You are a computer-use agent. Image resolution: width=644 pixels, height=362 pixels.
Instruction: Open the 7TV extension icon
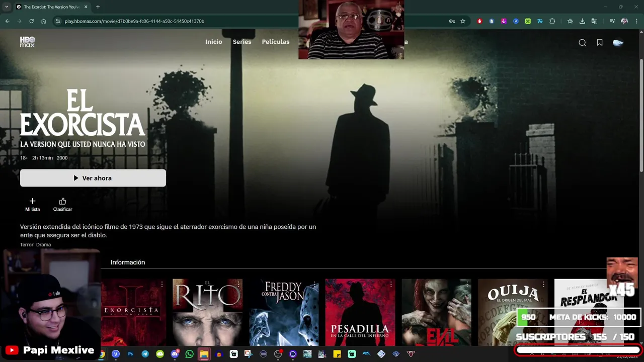pyautogui.click(x=540, y=21)
